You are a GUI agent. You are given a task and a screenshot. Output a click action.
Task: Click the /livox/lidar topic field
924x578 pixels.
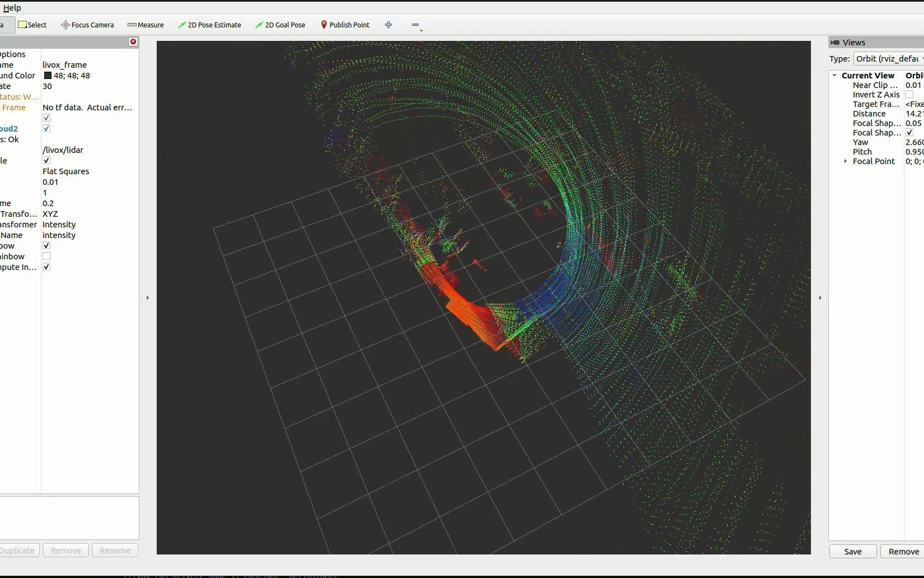tap(63, 150)
